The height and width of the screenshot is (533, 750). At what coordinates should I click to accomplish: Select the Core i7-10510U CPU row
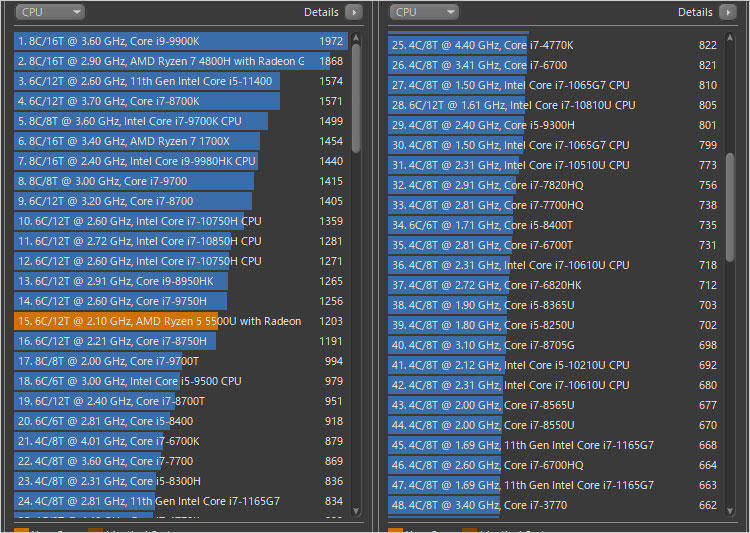(x=555, y=165)
